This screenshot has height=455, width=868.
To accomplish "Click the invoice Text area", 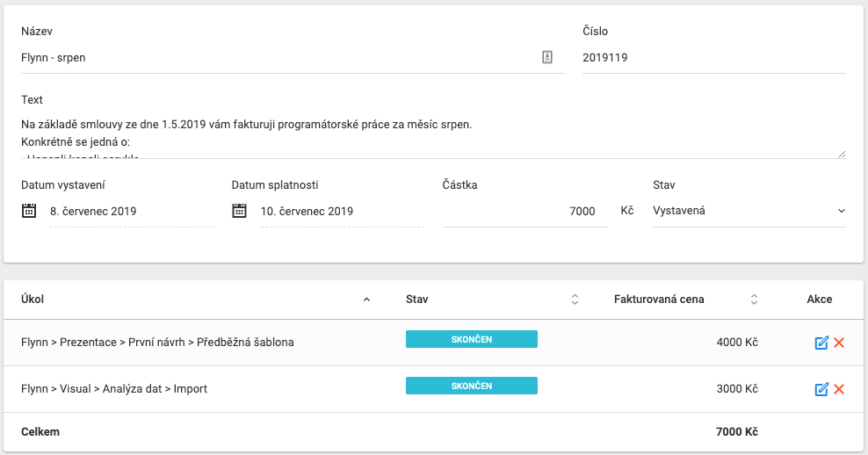I will [x=430, y=135].
